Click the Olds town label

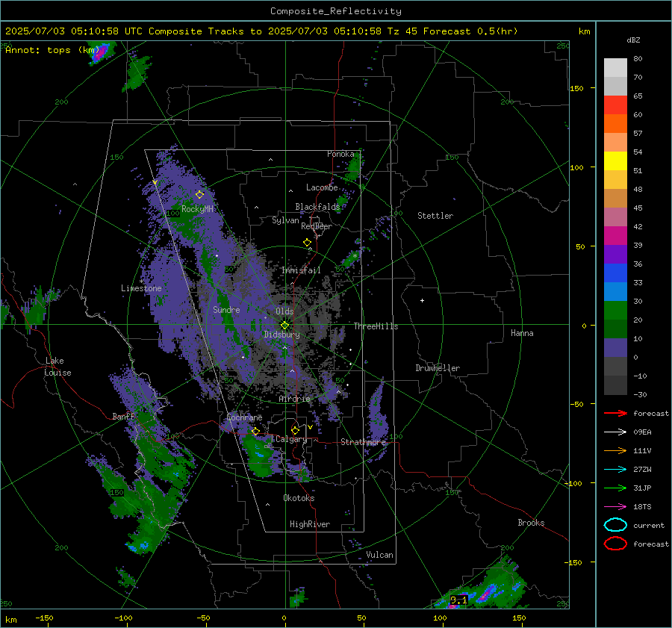(x=284, y=311)
